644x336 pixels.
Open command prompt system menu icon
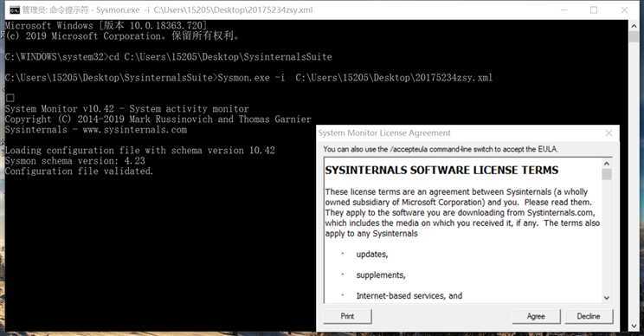[15, 10]
